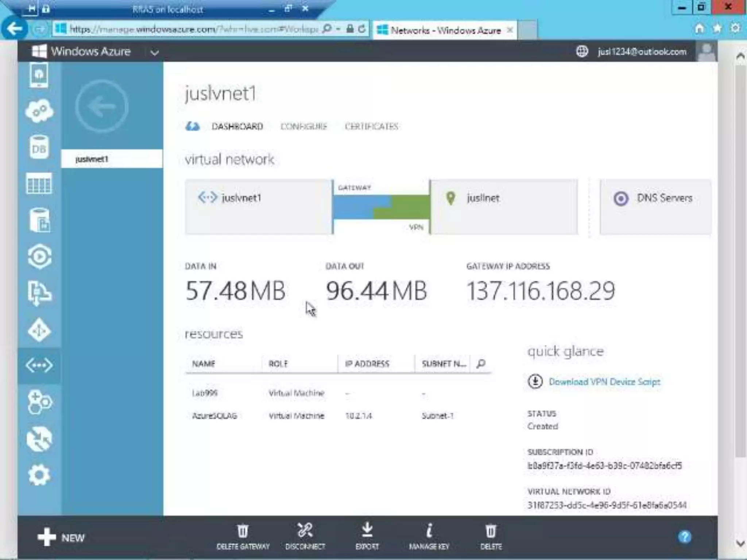The image size is (747, 560).
Task: Click the address bar URL field
Action: 193,29
